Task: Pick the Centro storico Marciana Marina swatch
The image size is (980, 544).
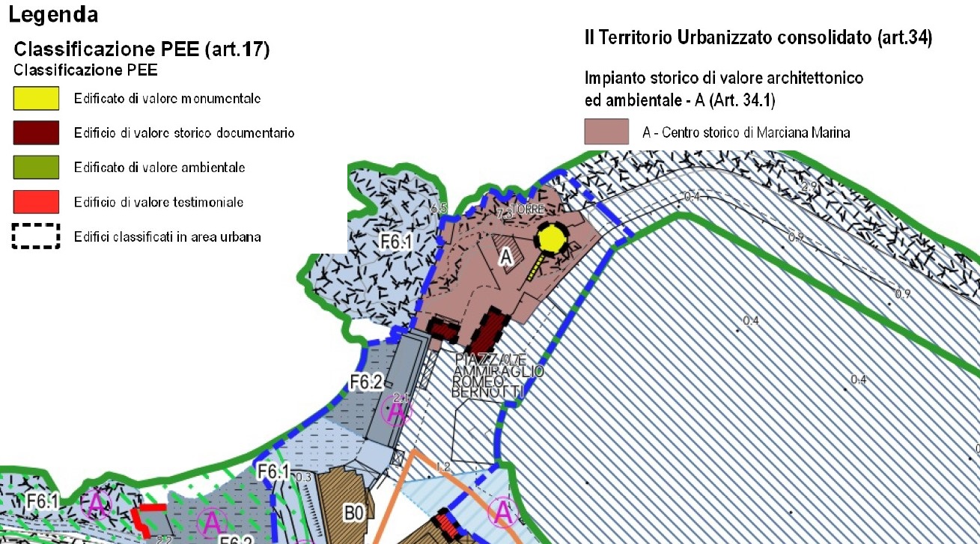Action: (x=606, y=132)
